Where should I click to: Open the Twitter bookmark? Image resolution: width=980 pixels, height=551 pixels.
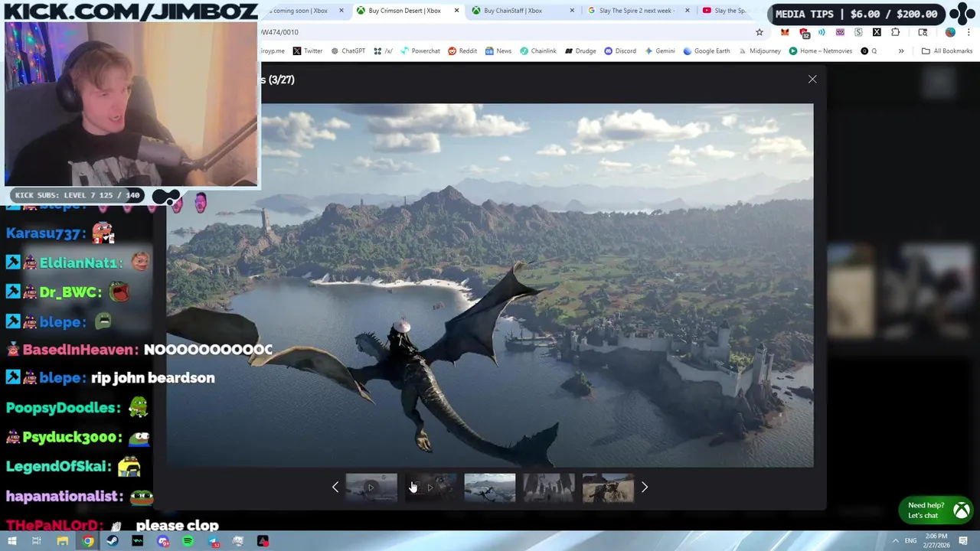click(308, 51)
